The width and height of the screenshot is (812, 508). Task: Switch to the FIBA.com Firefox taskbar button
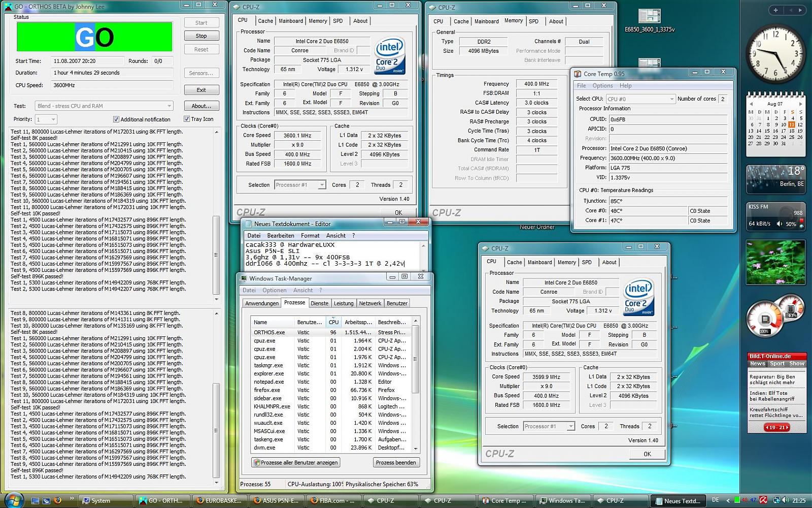pos(335,500)
